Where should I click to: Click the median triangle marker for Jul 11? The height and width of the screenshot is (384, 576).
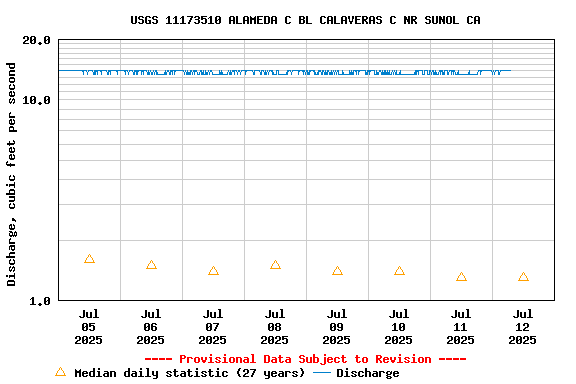[461, 277]
